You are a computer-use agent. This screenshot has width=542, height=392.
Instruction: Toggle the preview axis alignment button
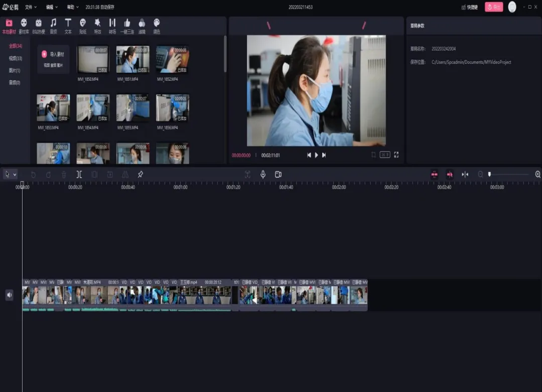[465, 175]
